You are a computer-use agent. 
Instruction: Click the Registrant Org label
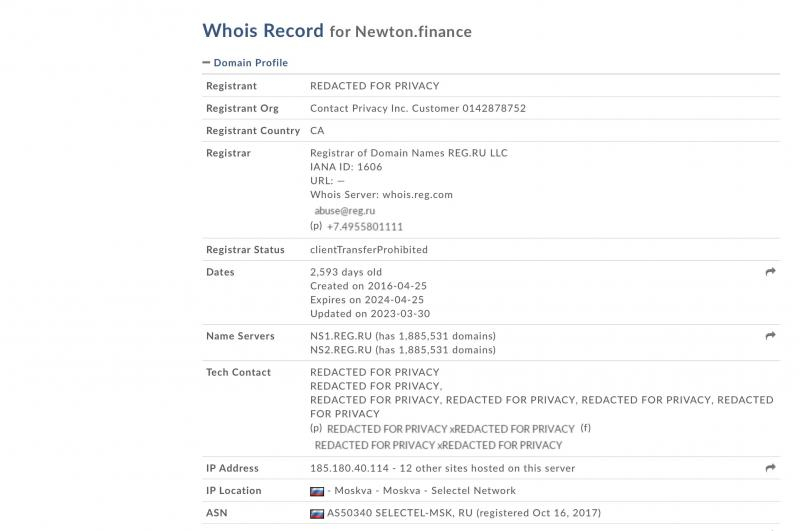coord(242,108)
